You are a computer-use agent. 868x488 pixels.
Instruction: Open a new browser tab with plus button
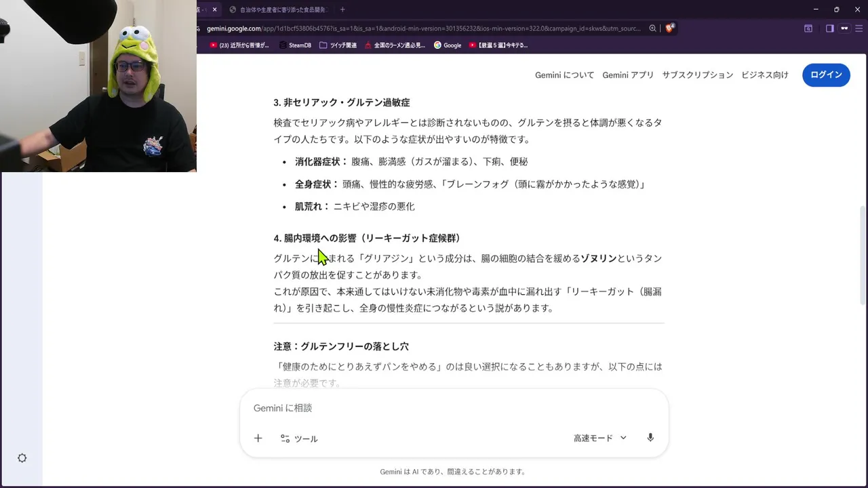[342, 9]
